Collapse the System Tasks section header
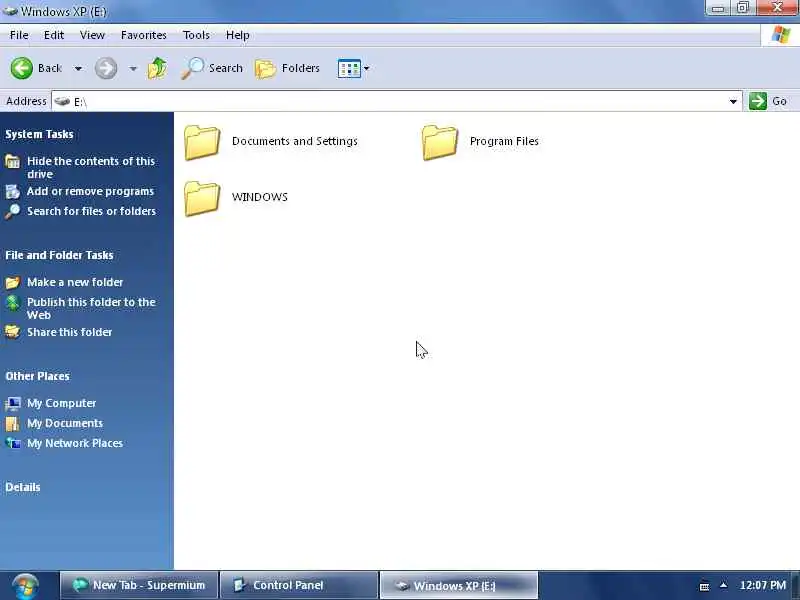Viewport: 800px width, 600px height. coord(39,134)
